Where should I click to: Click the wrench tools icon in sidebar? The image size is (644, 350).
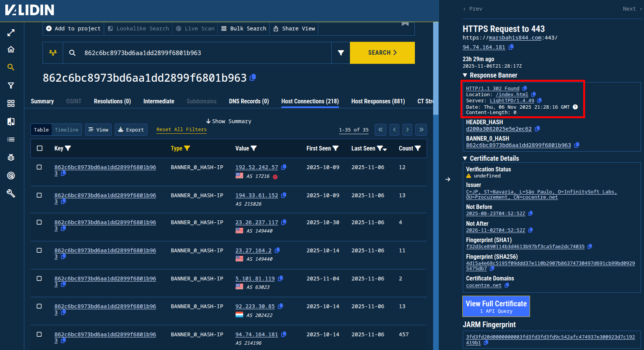[x=11, y=193]
